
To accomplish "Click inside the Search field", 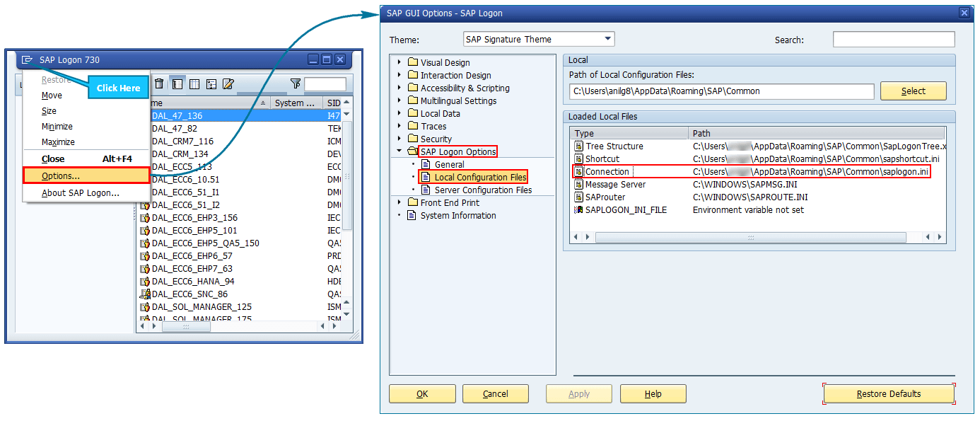I will 893,40.
